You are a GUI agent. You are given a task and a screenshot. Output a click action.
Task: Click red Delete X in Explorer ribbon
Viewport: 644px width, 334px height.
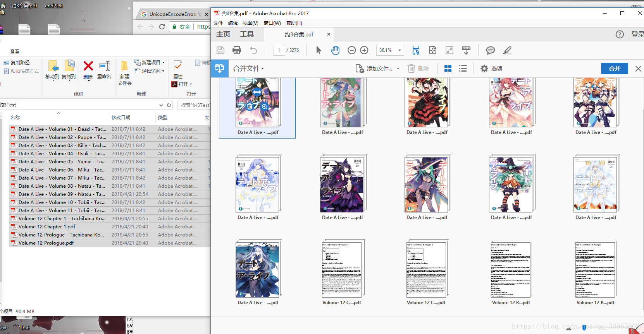point(88,66)
